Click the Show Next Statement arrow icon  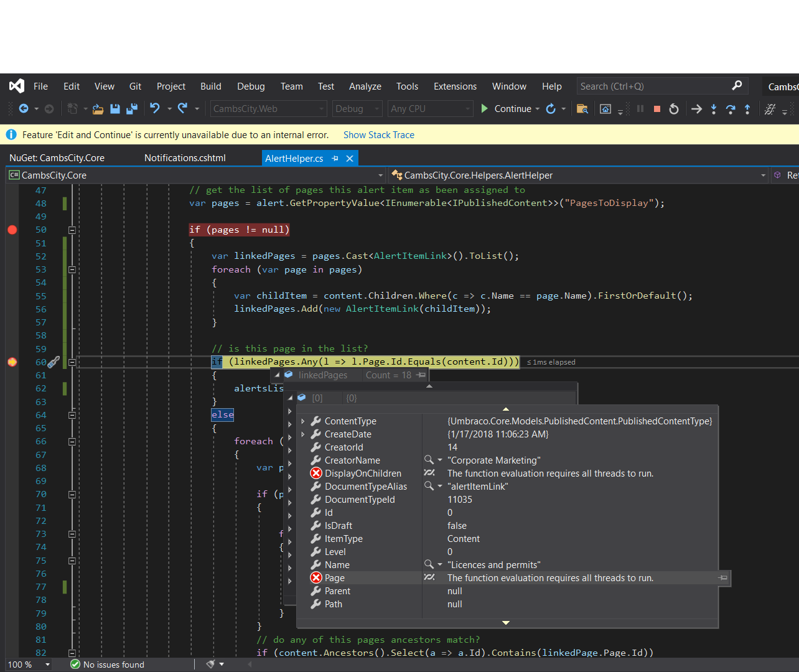pyautogui.click(x=697, y=109)
